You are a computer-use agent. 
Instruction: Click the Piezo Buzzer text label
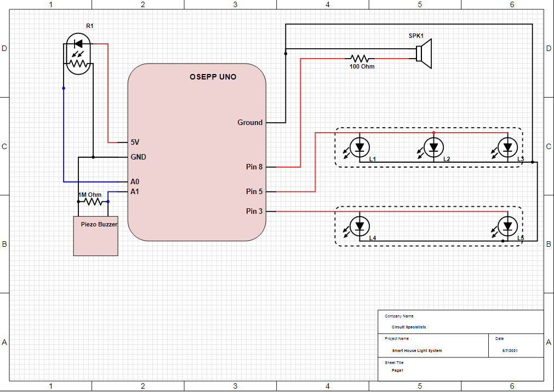click(x=99, y=224)
